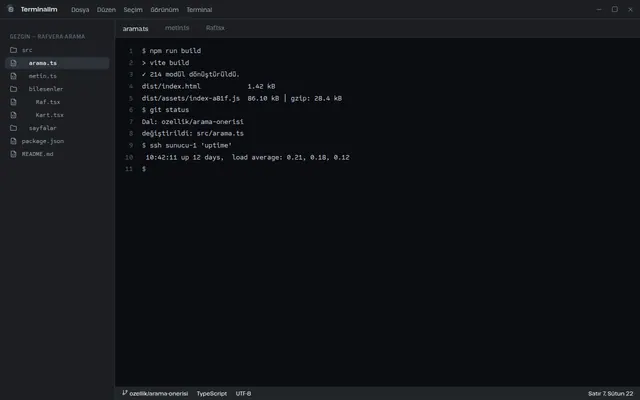This screenshot has height=400, width=640.
Task: Click the '$ npm run build' terminal line
Action: click(x=171, y=51)
